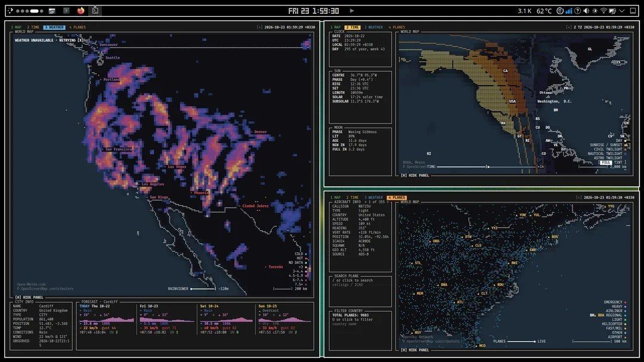
Task: Click the question mark help tray icon
Action: (x=577, y=11)
